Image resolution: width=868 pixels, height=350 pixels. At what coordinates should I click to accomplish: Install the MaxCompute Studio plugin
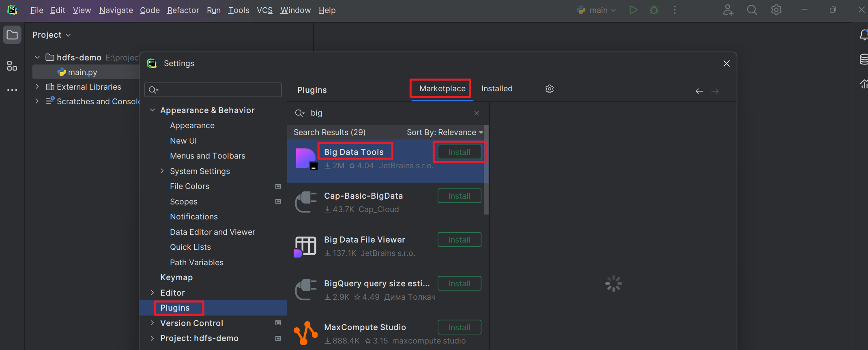460,327
